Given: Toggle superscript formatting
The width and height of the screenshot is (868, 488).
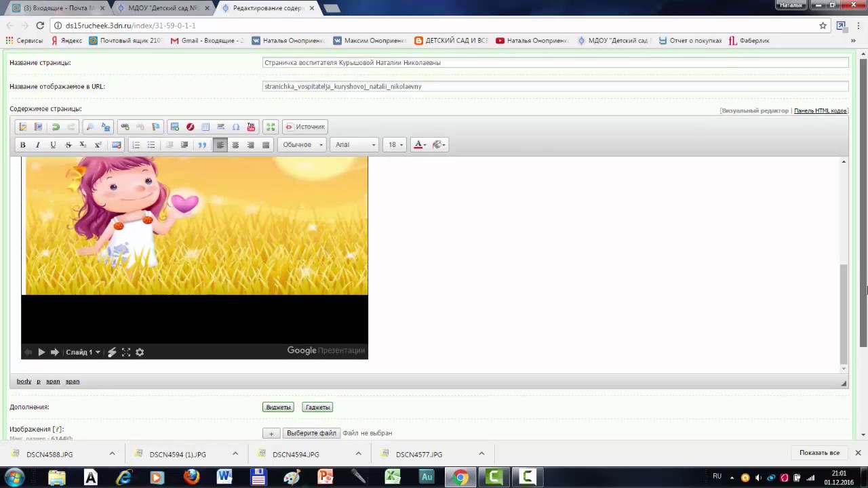Looking at the screenshot, I should pos(98,144).
